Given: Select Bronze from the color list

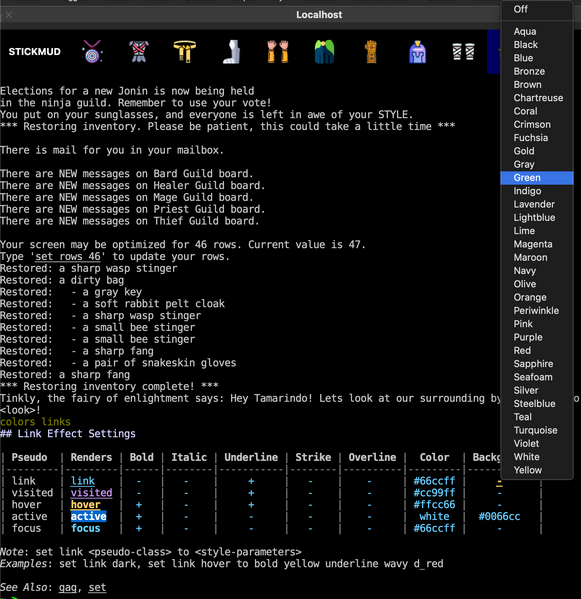Looking at the screenshot, I should [537, 71].
